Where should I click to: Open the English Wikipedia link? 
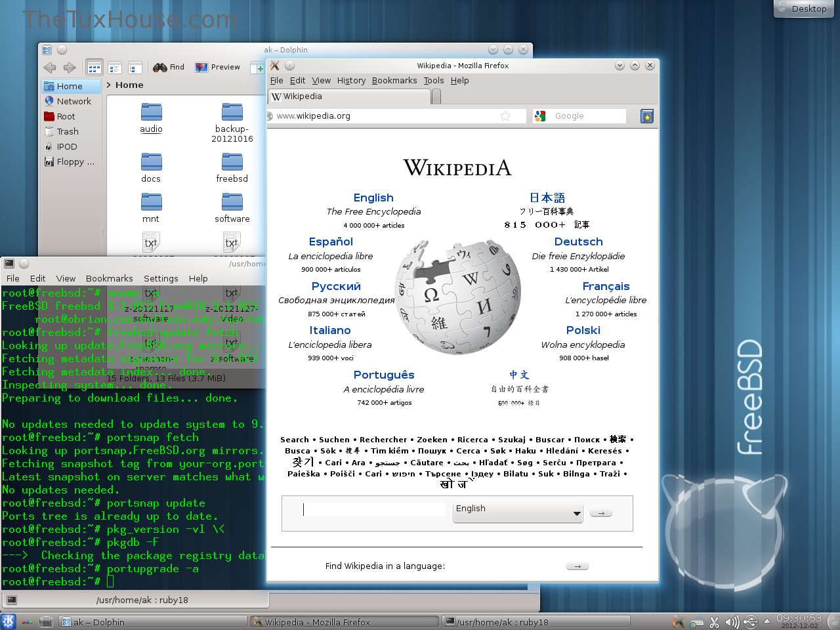coord(373,198)
